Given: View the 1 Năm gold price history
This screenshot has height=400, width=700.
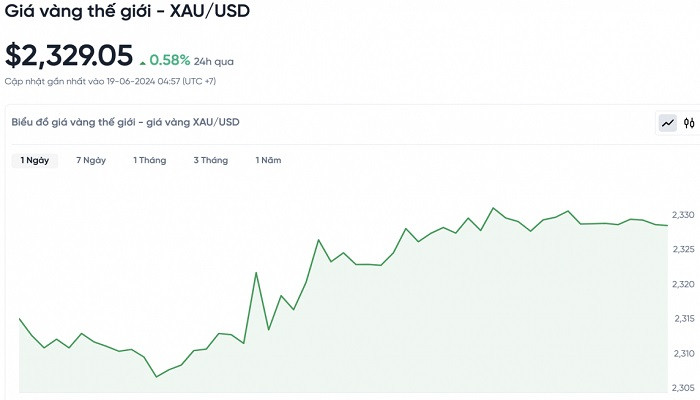Looking at the screenshot, I should [268, 160].
